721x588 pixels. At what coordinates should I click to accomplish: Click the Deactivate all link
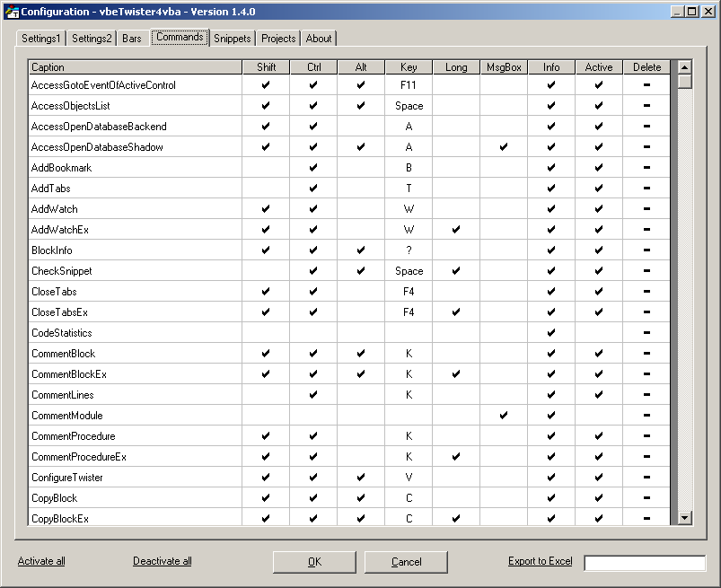163,561
